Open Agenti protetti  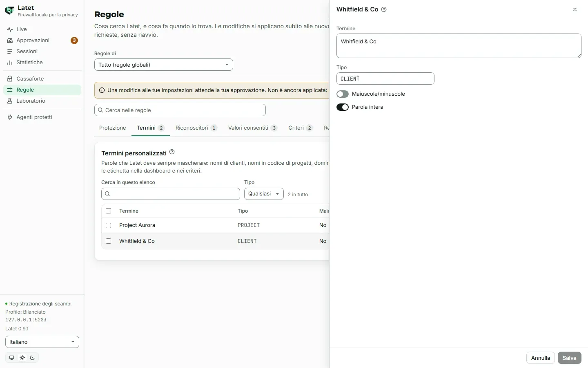(42, 117)
